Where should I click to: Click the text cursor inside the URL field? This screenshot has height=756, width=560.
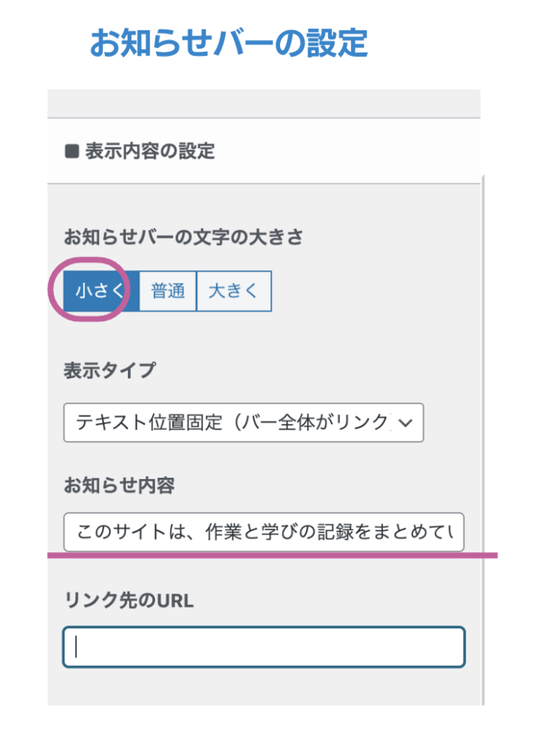77,647
